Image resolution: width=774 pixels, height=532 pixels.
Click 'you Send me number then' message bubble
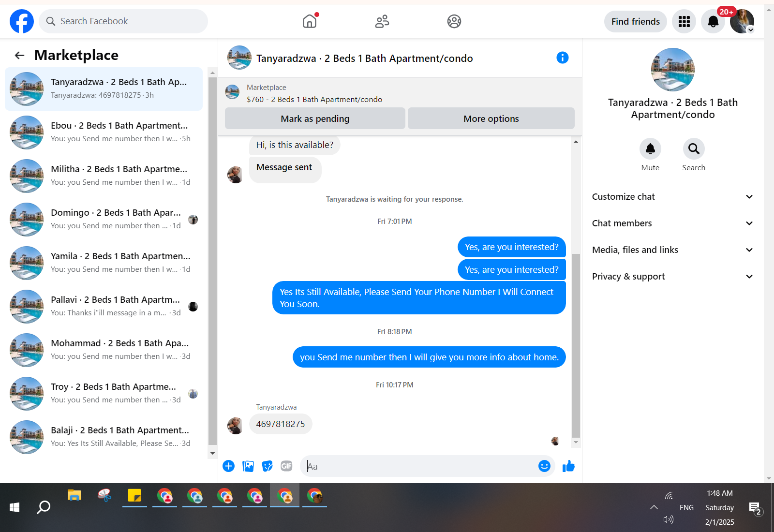[429, 357]
